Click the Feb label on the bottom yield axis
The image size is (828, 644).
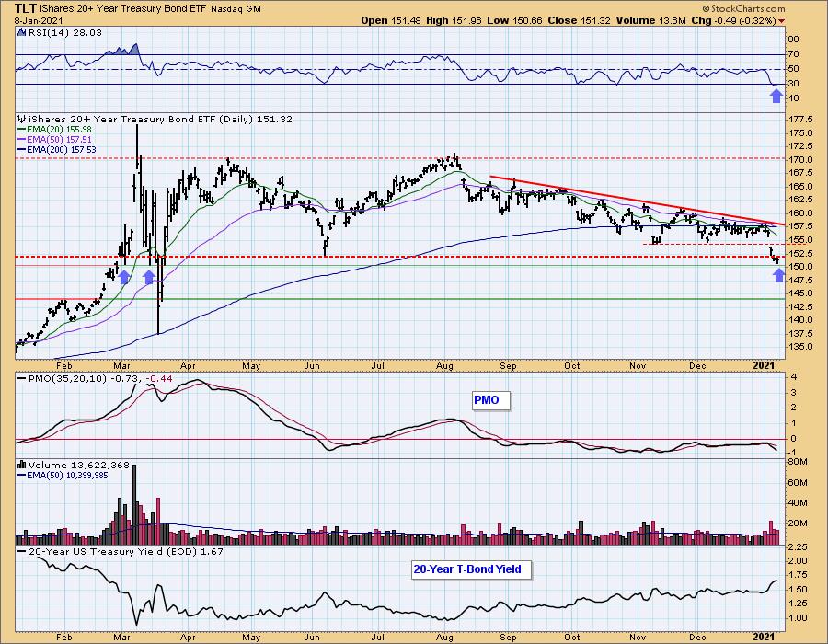click(x=63, y=638)
